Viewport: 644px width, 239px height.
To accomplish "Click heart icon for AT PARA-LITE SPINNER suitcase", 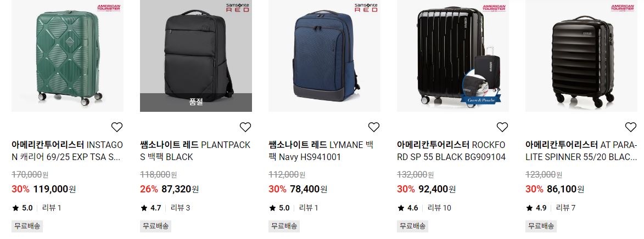I will [631, 127].
